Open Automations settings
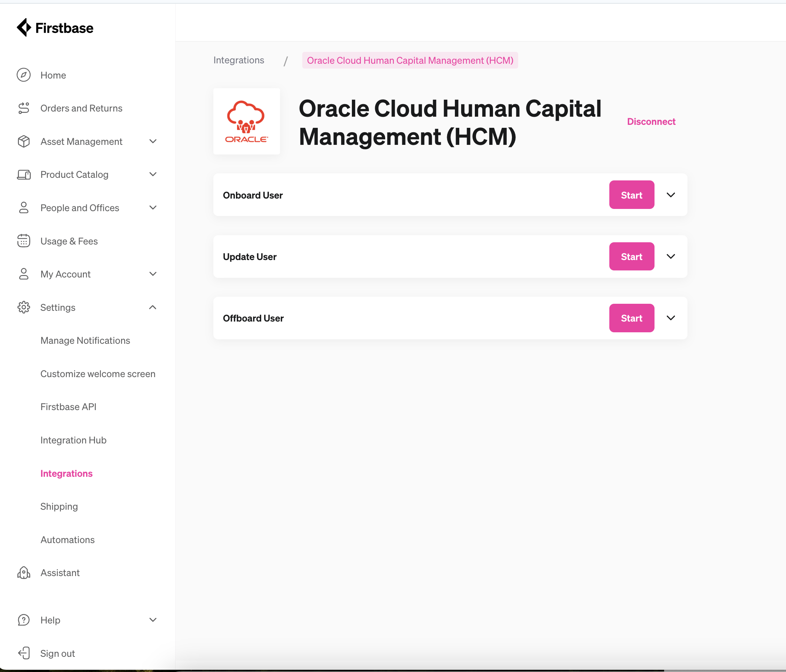786x672 pixels. [67, 540]
